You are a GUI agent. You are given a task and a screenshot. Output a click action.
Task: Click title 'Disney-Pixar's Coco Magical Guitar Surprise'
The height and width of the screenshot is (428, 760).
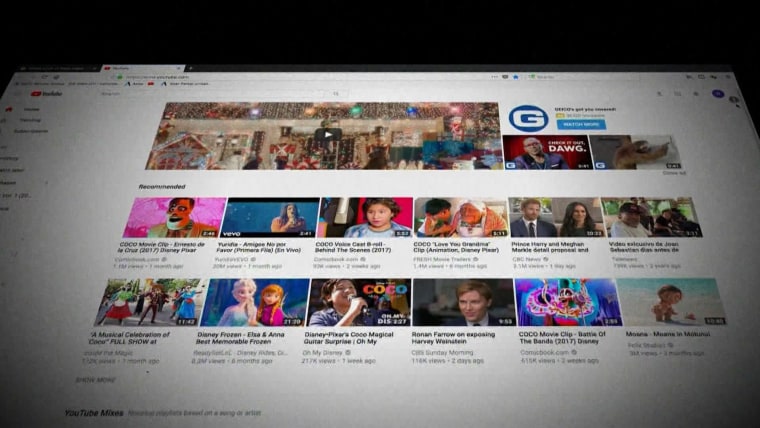tap(348, 338)
